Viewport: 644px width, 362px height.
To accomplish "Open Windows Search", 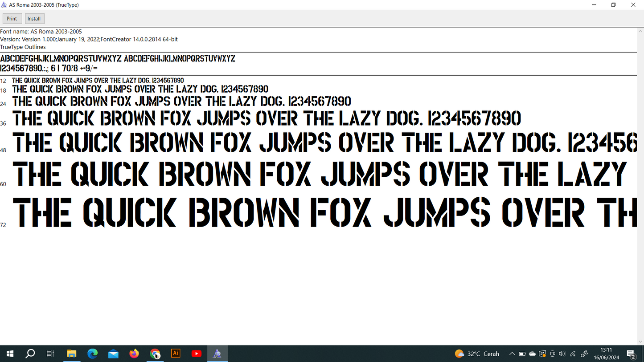I will coord(30,353).
